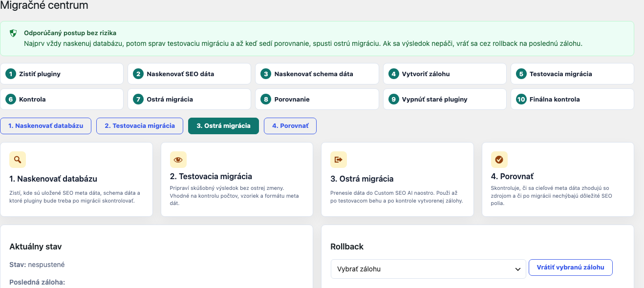Image resolution: width=644 pixels, height=288 pixels.
Task: Click Vrátiť vybranú zálohu button
Action: pos(571,267)
